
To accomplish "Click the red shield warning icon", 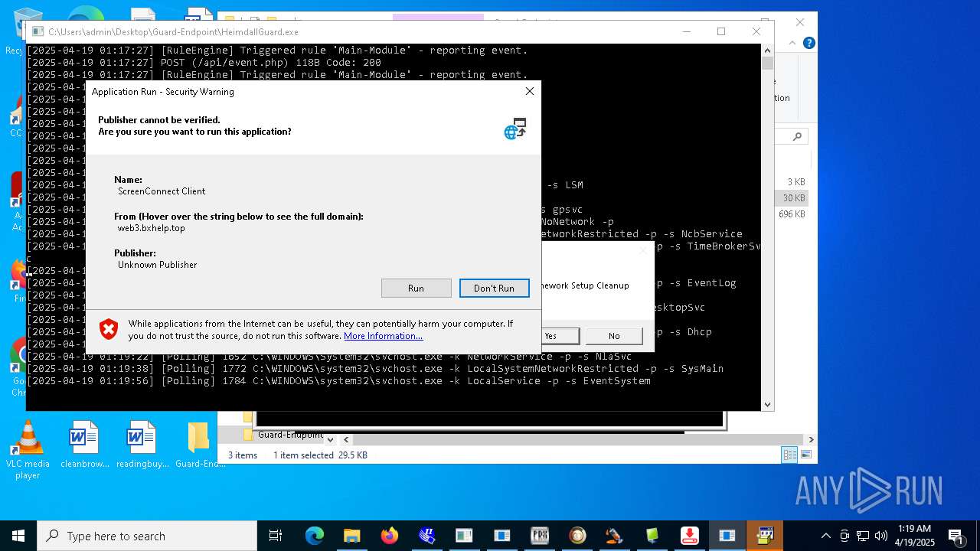I will 109,329.
